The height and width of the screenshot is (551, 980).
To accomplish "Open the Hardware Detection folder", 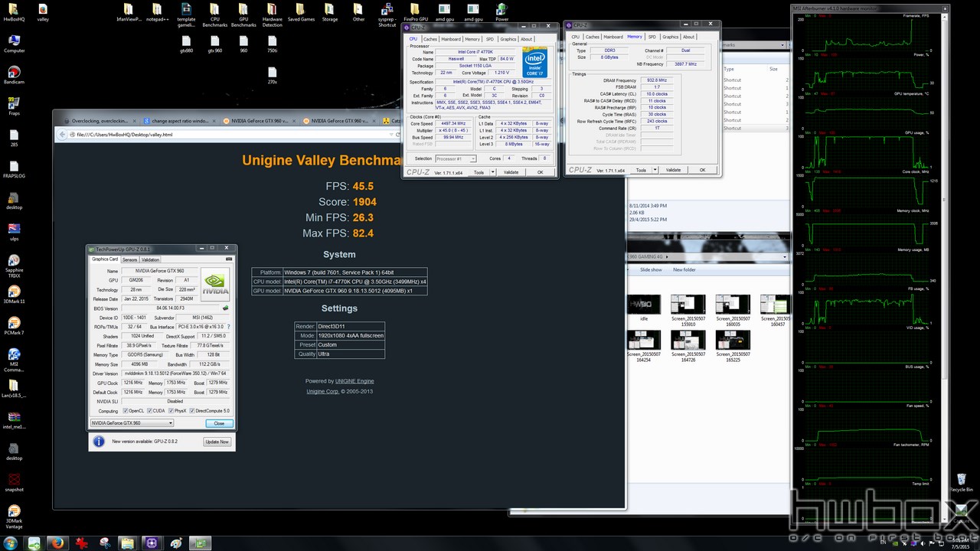I will click(x=273, y=14).
